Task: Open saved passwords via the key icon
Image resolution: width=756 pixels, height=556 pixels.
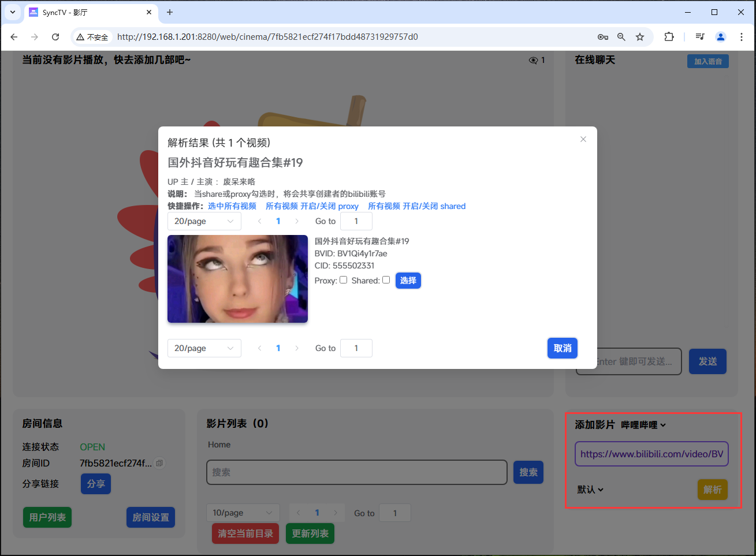Action: [x=603, y=36]
